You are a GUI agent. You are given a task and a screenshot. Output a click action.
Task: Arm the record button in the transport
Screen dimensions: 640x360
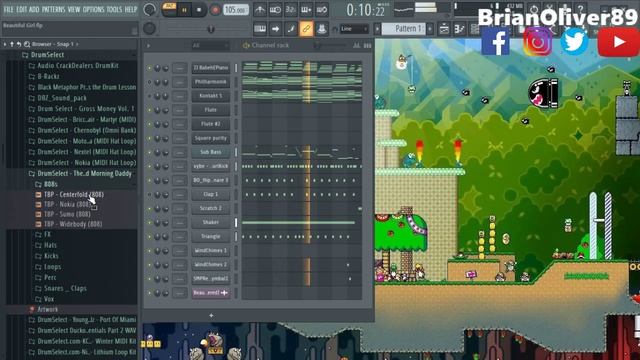pos(215,10)
